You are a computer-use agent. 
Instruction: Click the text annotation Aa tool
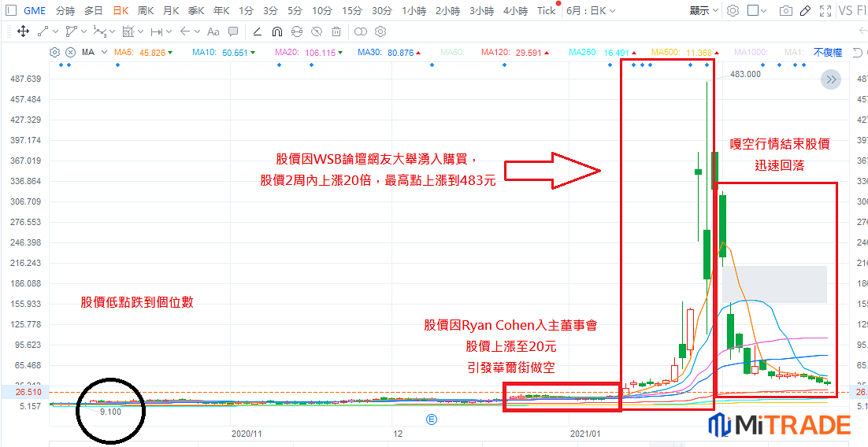tap(213, 31)
